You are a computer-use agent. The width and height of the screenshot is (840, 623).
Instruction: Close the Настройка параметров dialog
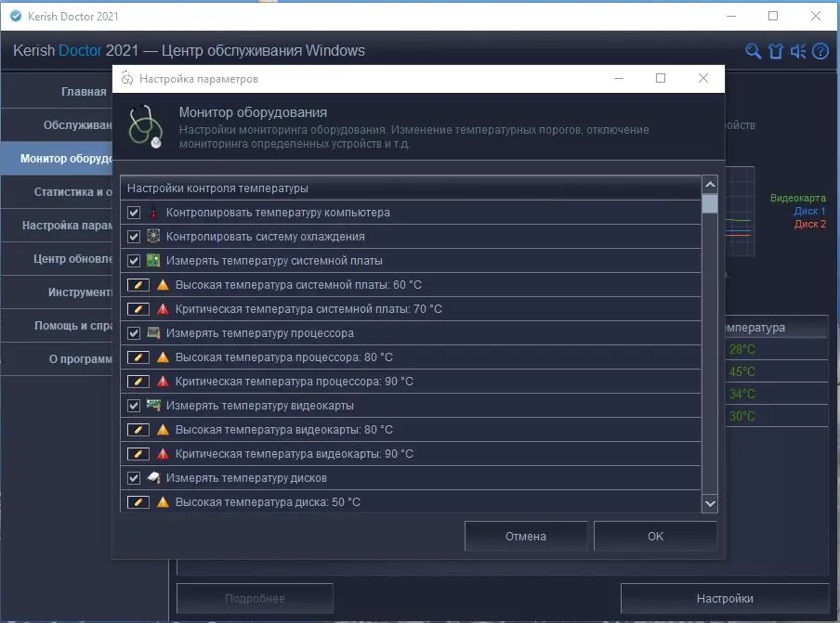point(703,79)
